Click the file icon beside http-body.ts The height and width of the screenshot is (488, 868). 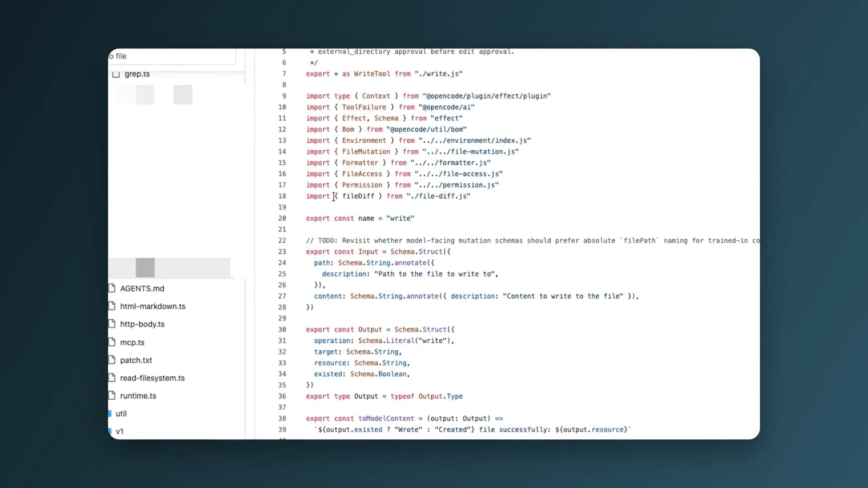[x=112, y=324]
